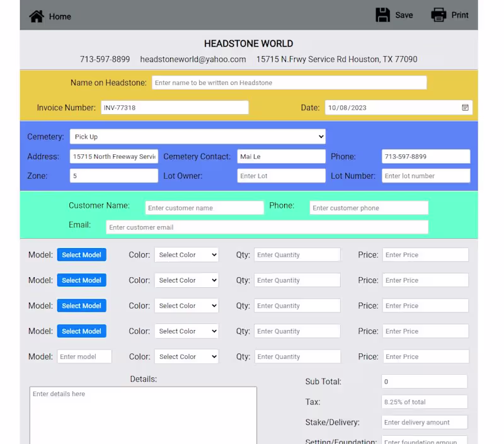Click the company phone 713-597-8899 in header
This screenshot has width=504, height=444.
pos(105,59)
